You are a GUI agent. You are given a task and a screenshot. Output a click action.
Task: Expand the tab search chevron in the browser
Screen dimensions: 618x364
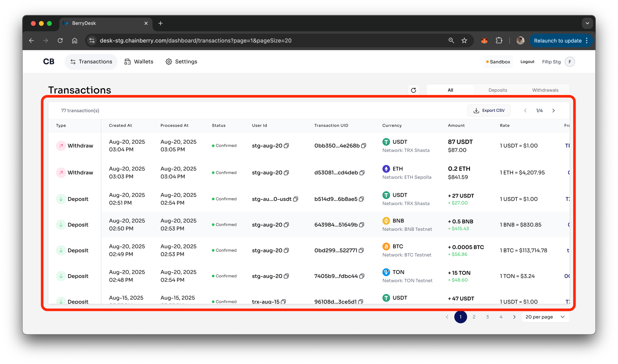pos(587,23)
